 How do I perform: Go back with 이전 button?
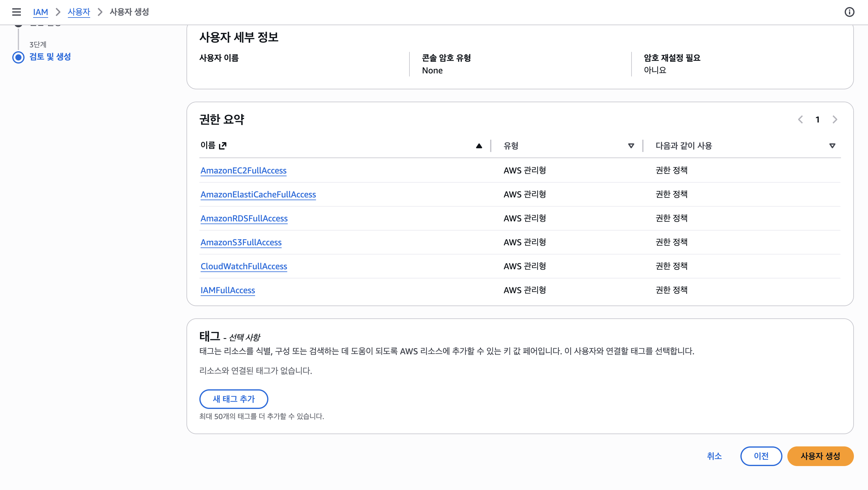[x=761, y=456]
